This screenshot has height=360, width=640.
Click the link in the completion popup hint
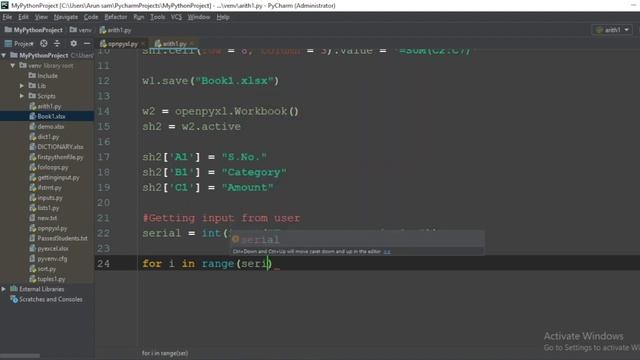coord(387,252)
